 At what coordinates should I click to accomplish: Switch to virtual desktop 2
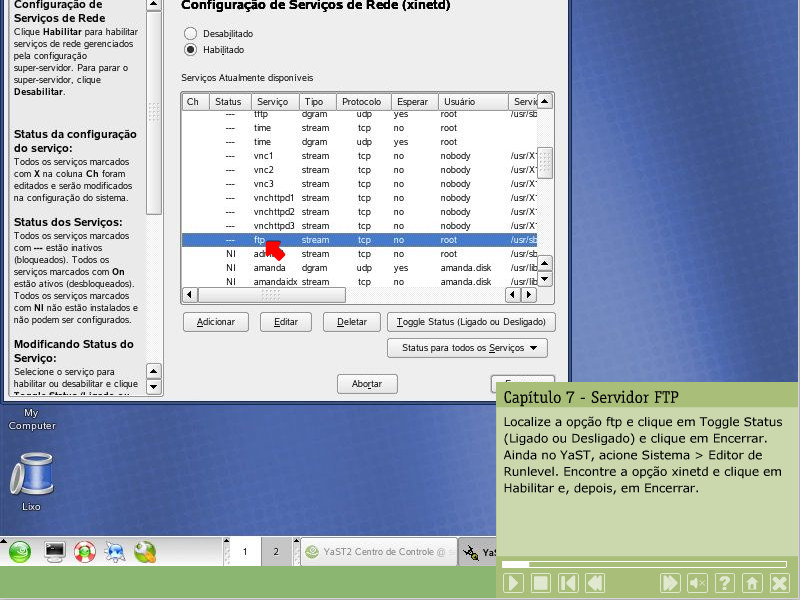[x=276, y=551]
